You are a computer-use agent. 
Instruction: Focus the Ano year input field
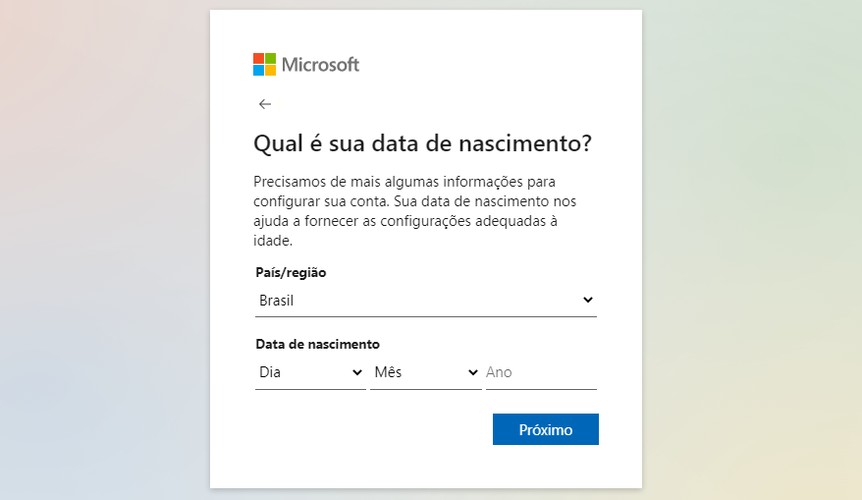[x=541, y=373]
